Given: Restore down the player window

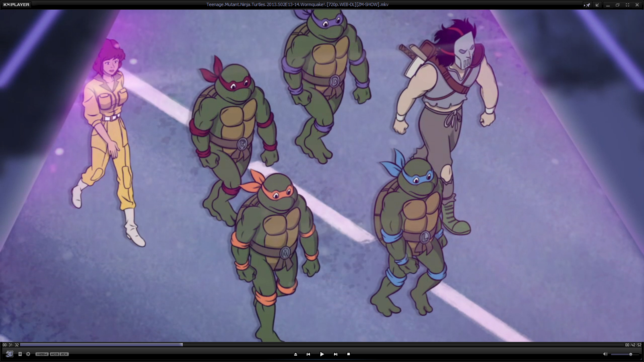Looking at the screenshot, I should pos(617,5).
